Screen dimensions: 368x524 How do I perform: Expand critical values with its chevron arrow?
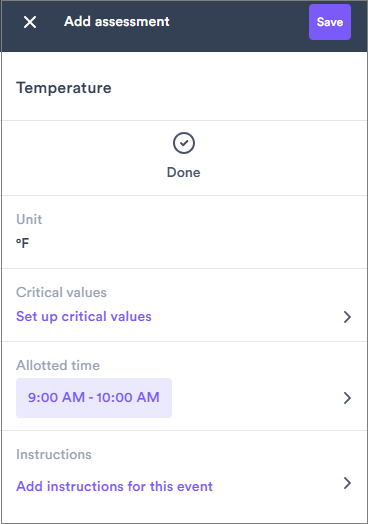(x=347, y=317)
